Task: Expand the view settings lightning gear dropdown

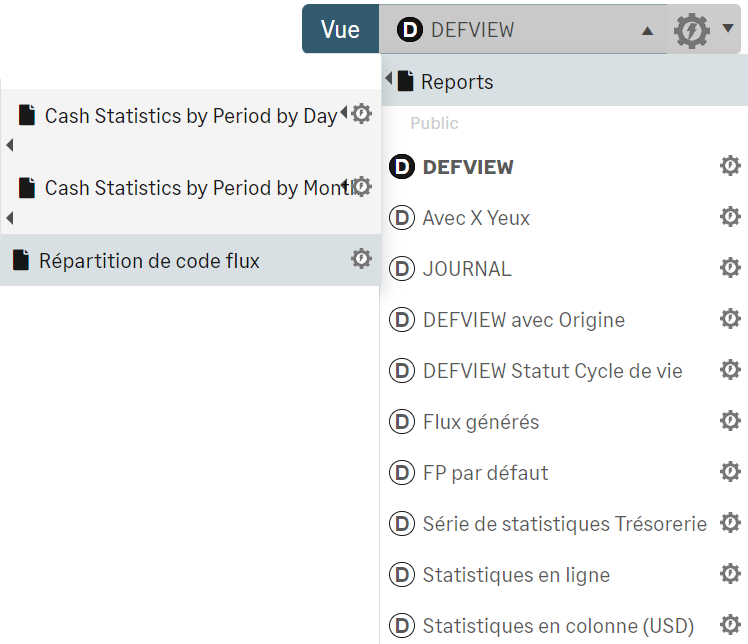Action: click(x=705, y=30)
